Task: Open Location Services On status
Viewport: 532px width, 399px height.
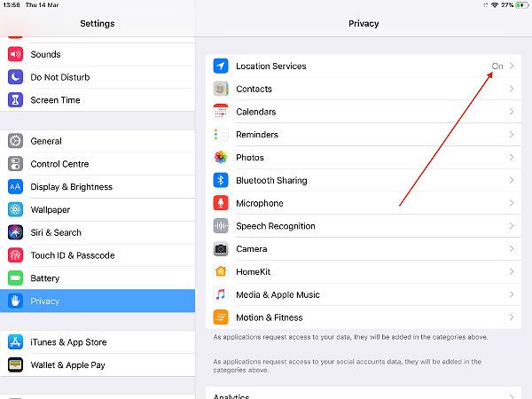Action: point(497,66)
